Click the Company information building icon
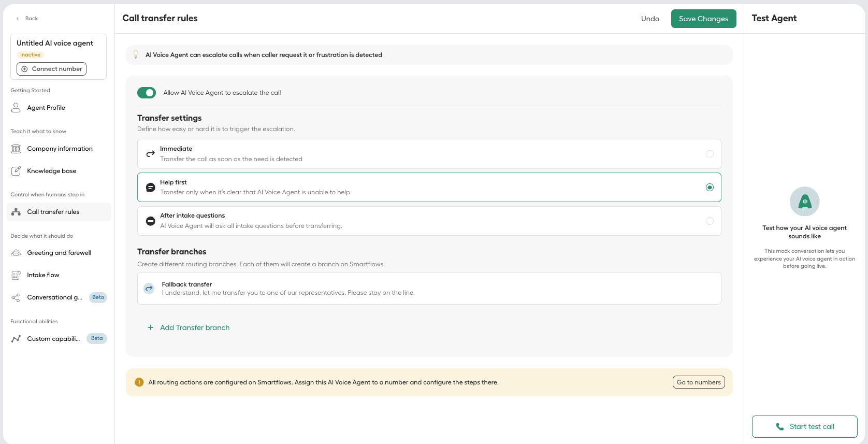Viewport: 868px width, 444px height. click(x=16, y=149)
